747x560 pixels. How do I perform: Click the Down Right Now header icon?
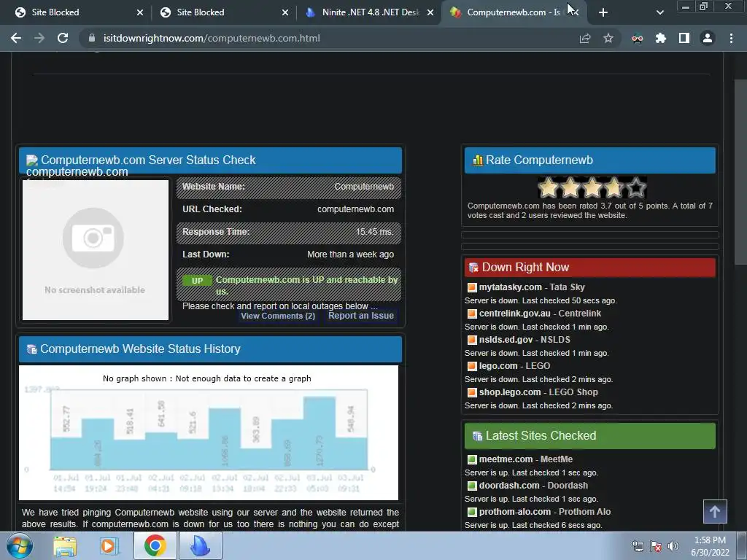coord(473,267)
